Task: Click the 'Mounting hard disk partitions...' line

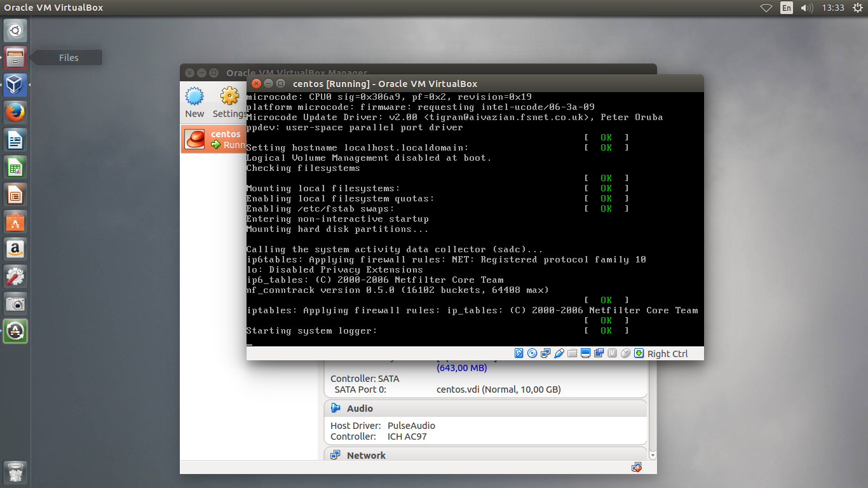Action: (x=337, y=229)
